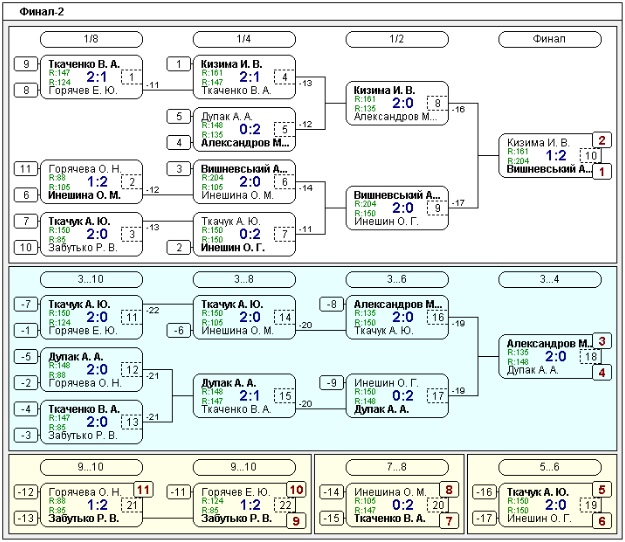
Task: Click match number box 1
Action: click(x=132, y=77)
